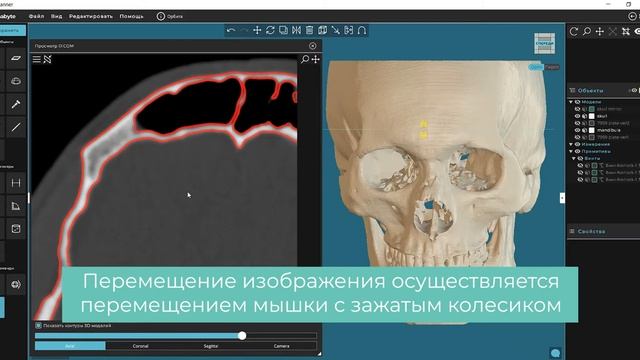The image size is (640, 360).
Task: Toggle visibility of Primitives group
Action: [578, 151]
